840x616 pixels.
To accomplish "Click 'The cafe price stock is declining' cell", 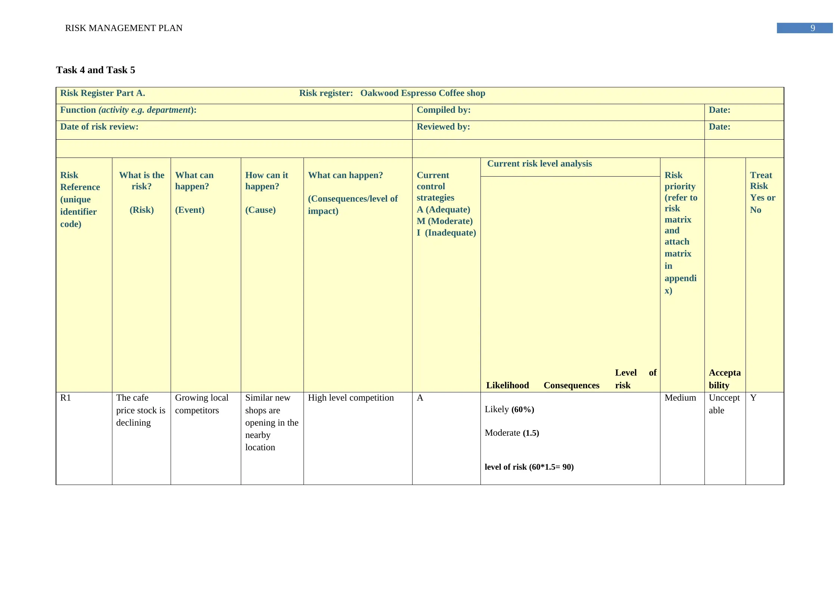I will (x=141, y=438).
